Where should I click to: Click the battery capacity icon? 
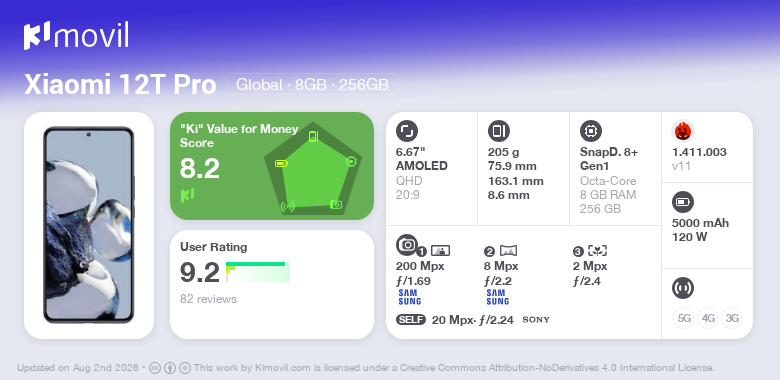click(683, 202)
